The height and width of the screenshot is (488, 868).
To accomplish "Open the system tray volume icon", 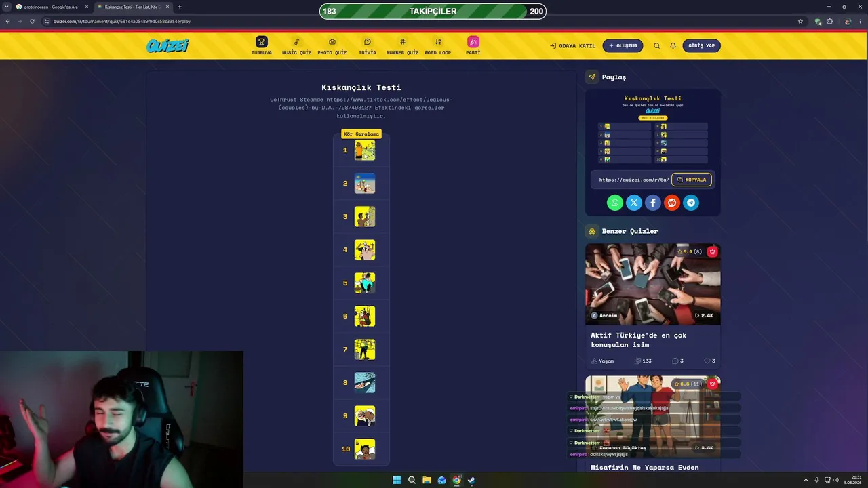I will point(835,480).
